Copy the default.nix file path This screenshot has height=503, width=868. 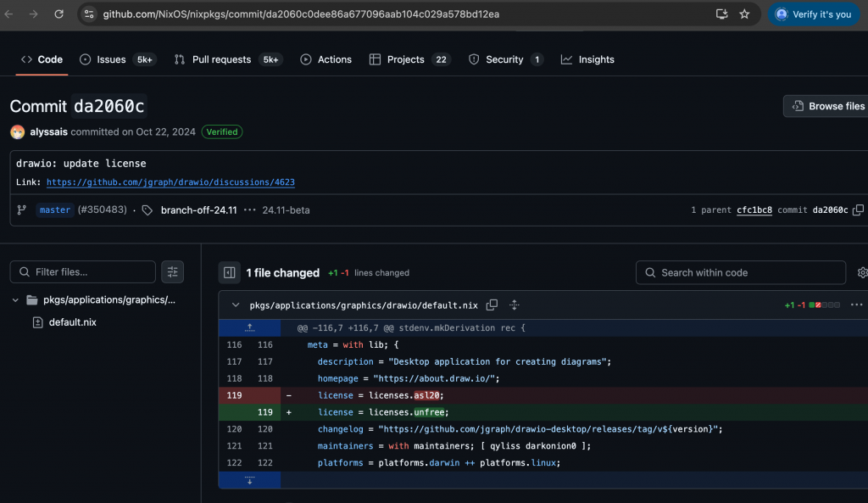coord(492,305)
